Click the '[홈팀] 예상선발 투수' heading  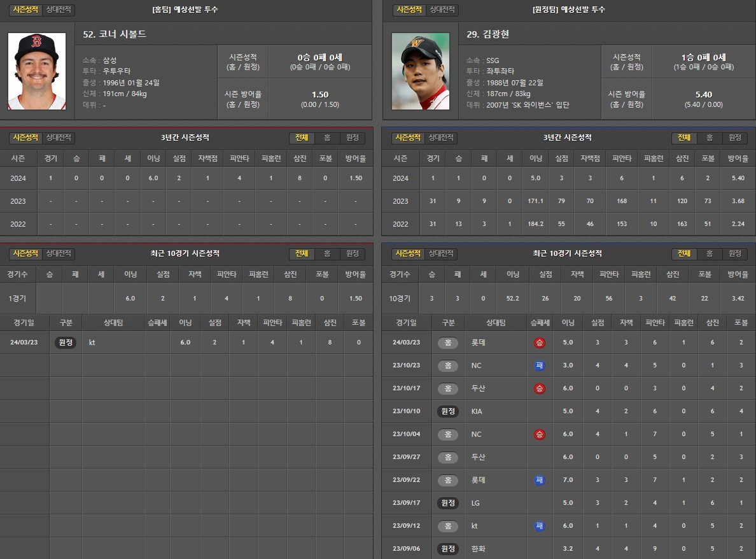(185, 10)
